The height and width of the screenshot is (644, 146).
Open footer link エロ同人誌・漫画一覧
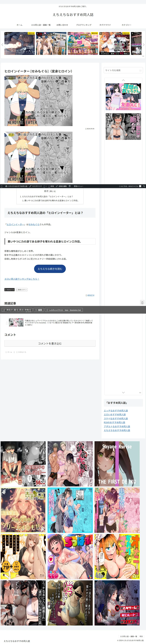(x=128, y=636)
